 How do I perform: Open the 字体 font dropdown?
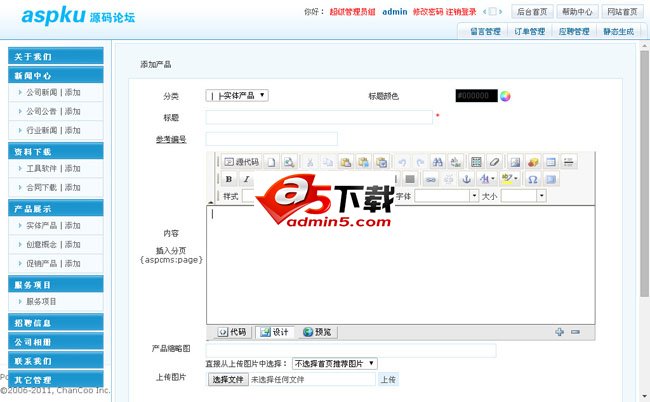click(x=447, y=196)
